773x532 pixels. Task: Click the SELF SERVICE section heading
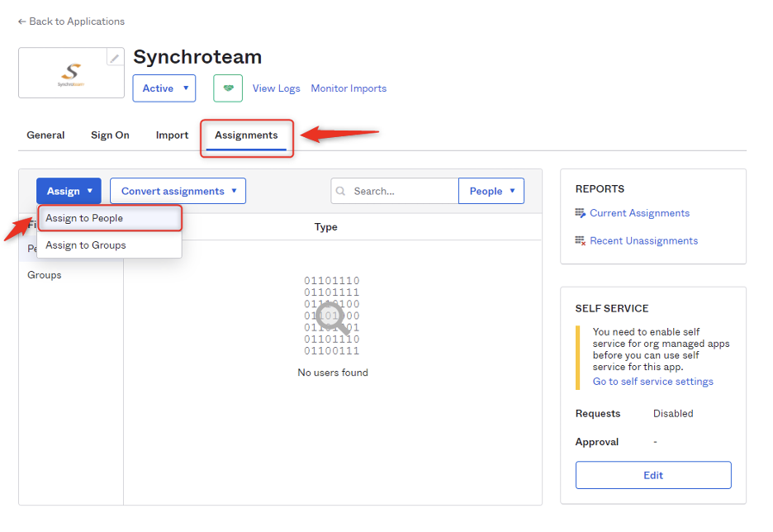[612, 308]
